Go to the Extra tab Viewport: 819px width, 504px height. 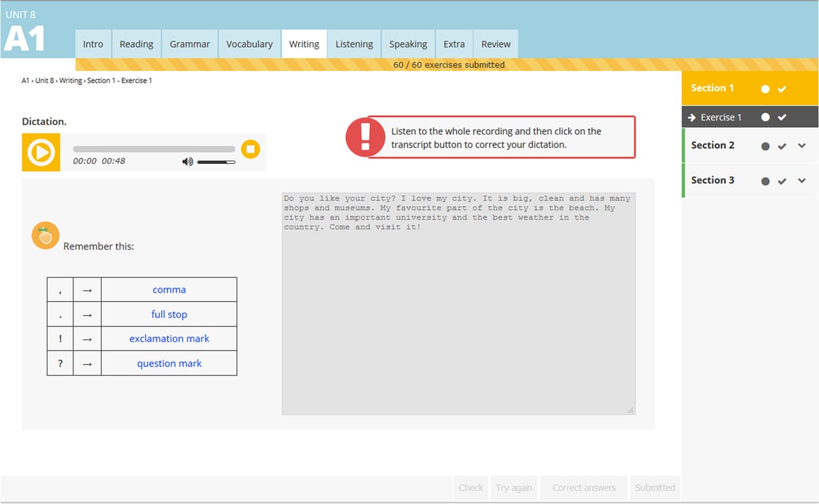[454, 44]
